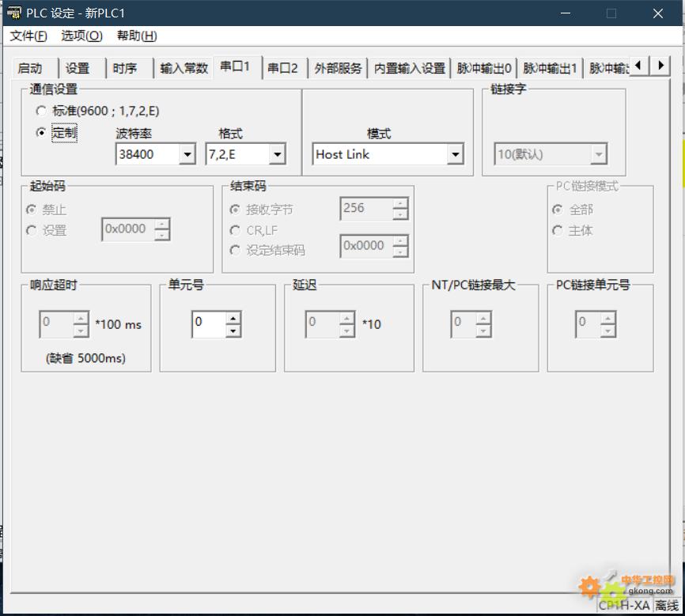The height and width of the screenshot is (616, 685).
Task: Click the 接收字节 256 input field
Action: 366,208
